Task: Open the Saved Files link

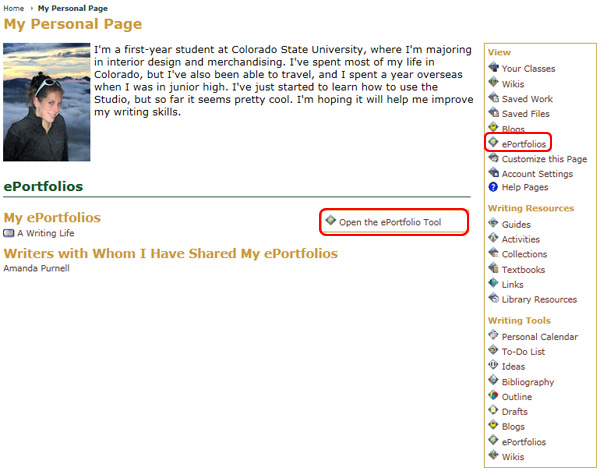Action: coord(525,114)
